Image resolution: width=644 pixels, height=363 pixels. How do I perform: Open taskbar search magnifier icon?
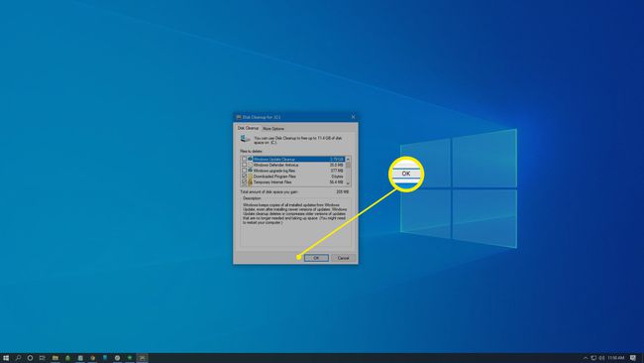[x=18, y=358]
